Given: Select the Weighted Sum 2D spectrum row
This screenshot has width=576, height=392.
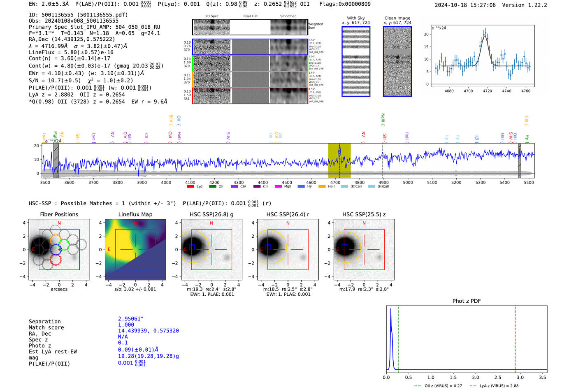Looking at the screenshot, I should click(x=250, y=27).
